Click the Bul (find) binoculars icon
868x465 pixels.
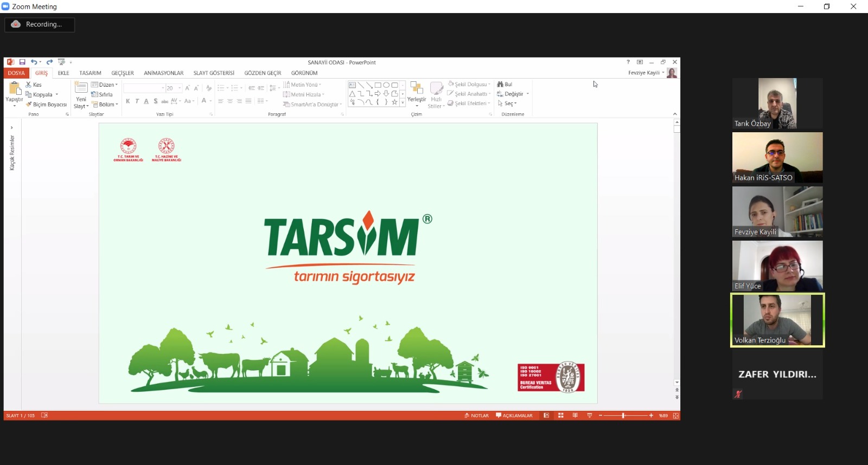pyautogui.click(x=500, y=85)
